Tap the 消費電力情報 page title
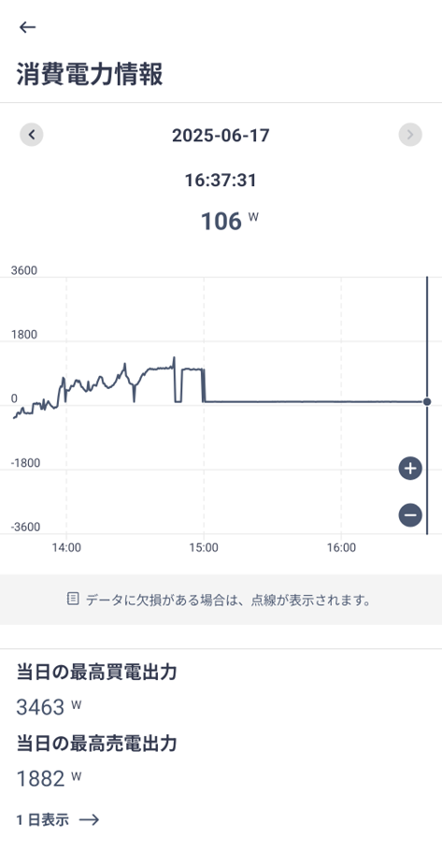The image size is (442, 868). click(90, 74)
